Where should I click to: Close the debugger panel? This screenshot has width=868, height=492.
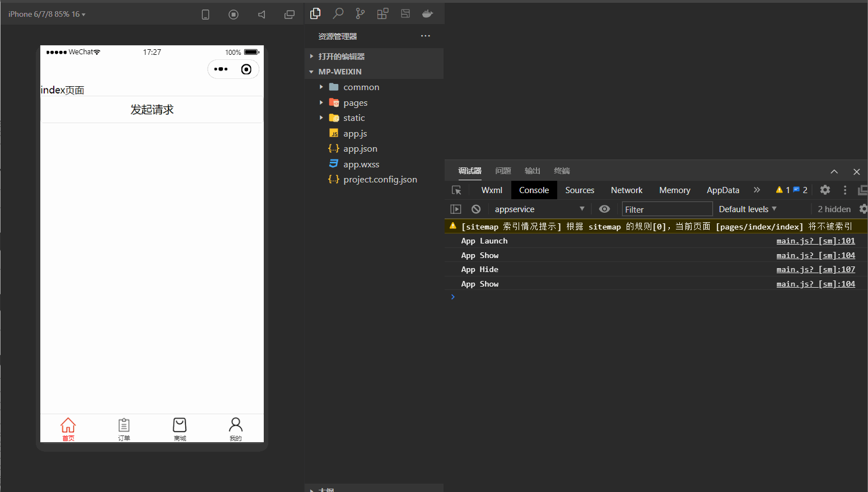(x=856, y=171)
